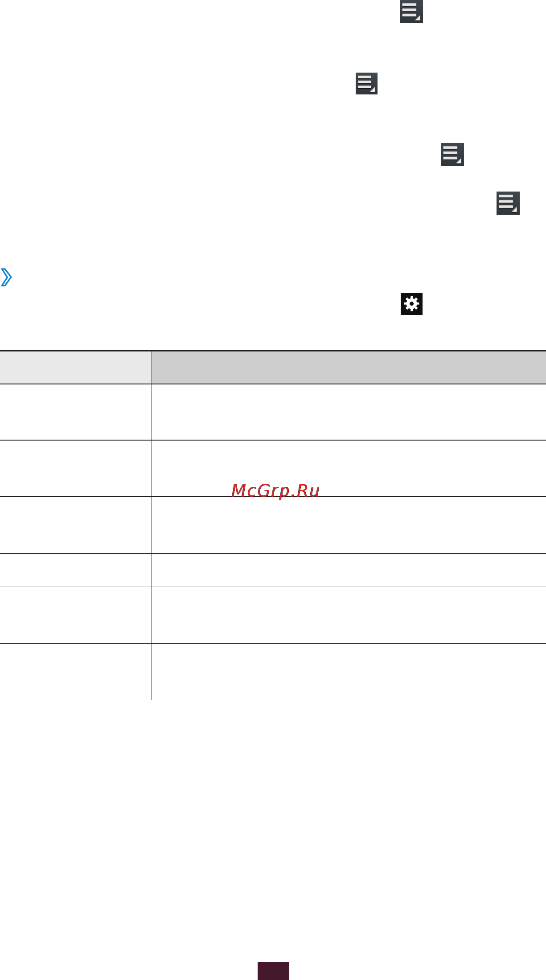Image resolution: width=546 pixels, height=980 pixels.
Task: Select the left cell of the fifth table row
Action: (76, 615)
